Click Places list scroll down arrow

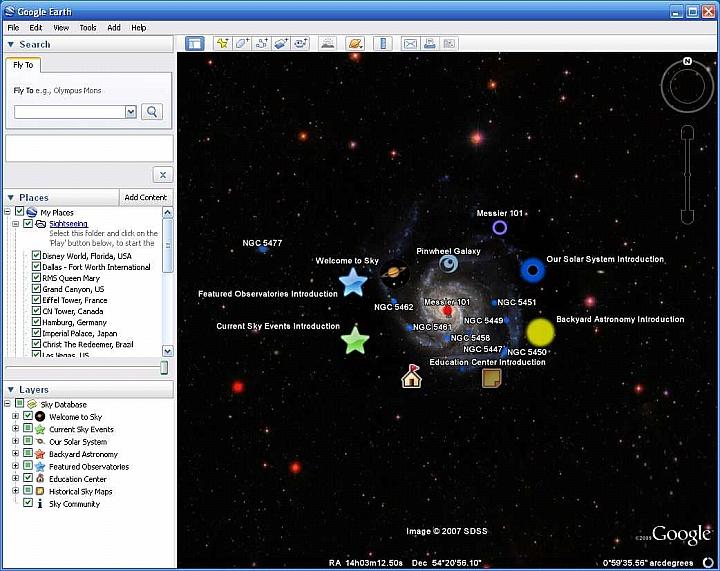(168, 351)
